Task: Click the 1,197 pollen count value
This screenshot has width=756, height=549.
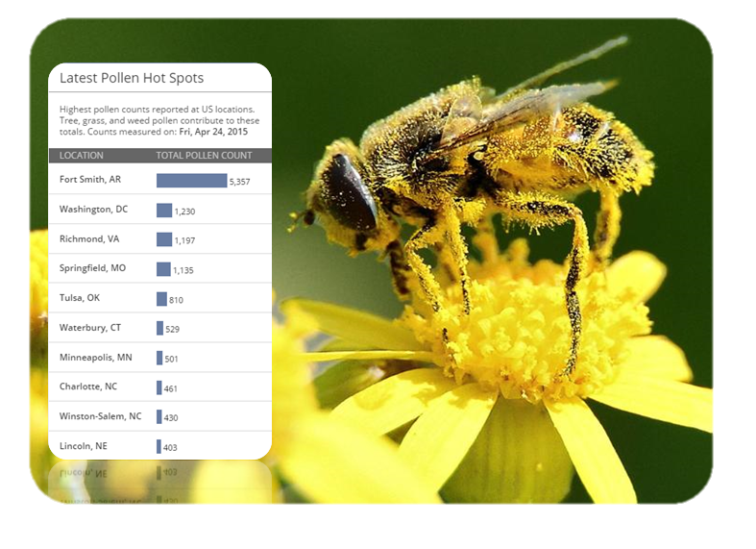Action: coord(184,240)
